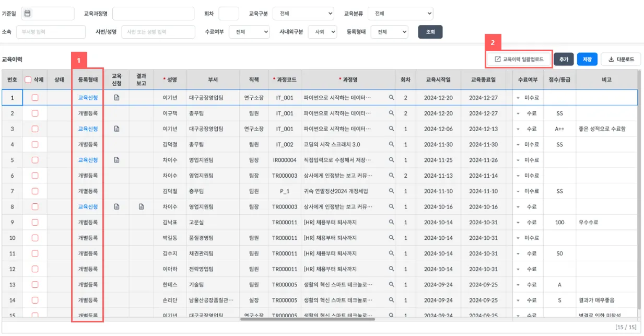Click course search magnifier in row 2
644x336 pixels.
click(x=391, y=113)
